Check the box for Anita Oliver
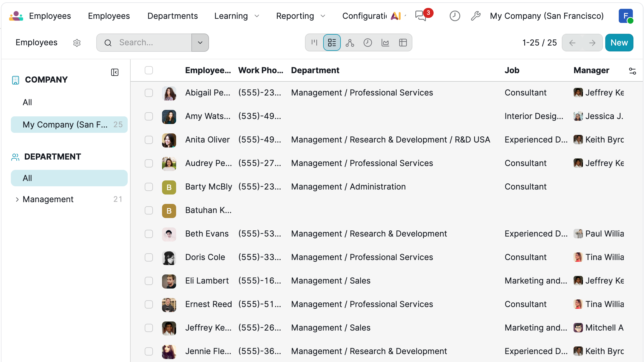Image resolution: width=644 pixels, height=362 pixels. pos(149,140)
